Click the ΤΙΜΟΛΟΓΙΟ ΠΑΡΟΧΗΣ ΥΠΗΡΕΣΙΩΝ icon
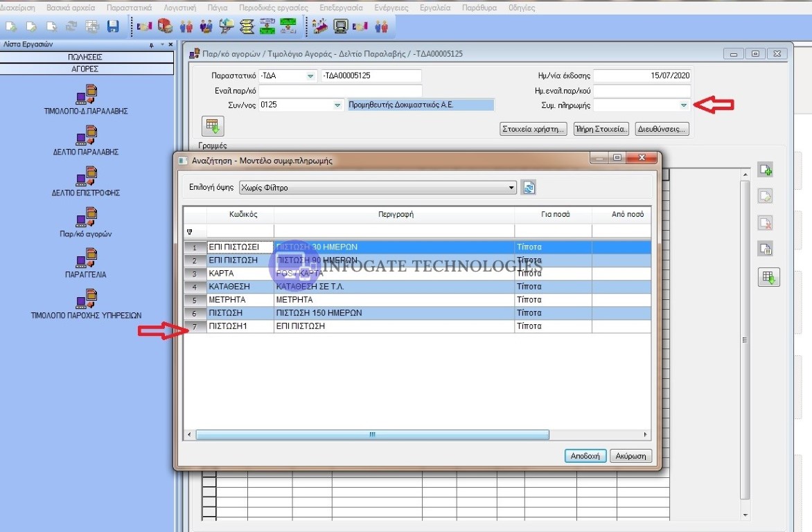The image size is (812, 532). (86, 299)
